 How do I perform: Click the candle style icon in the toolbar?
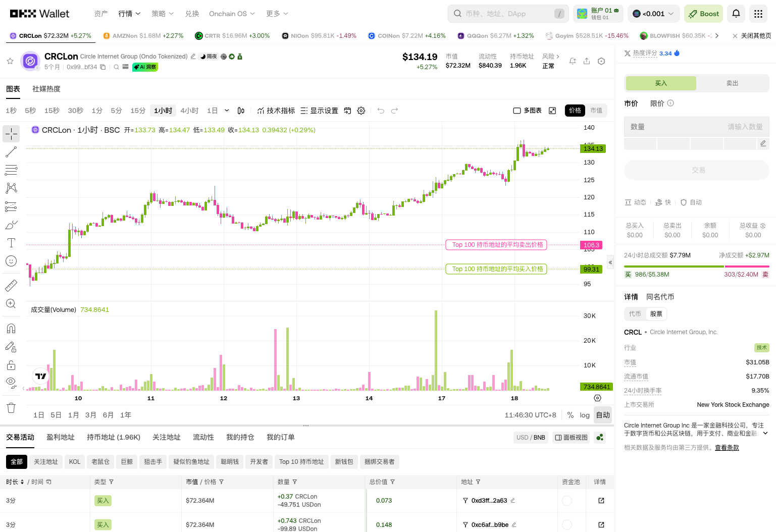241,111
